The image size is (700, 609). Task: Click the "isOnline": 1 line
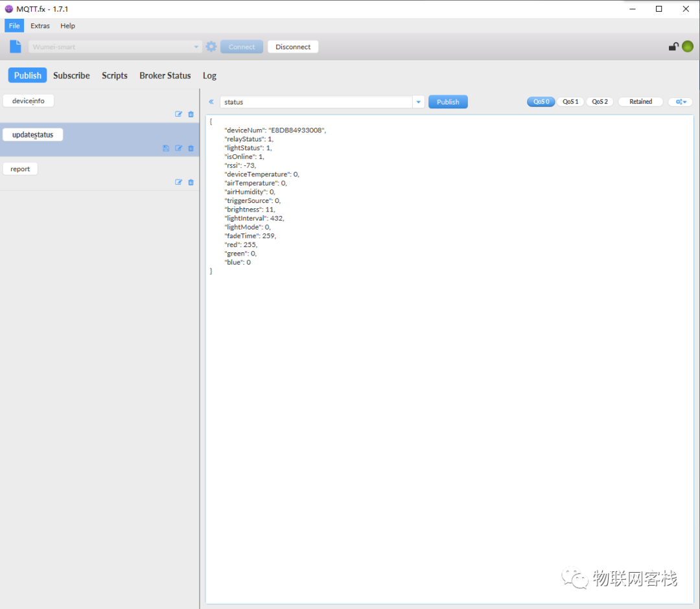pos(244,157)
